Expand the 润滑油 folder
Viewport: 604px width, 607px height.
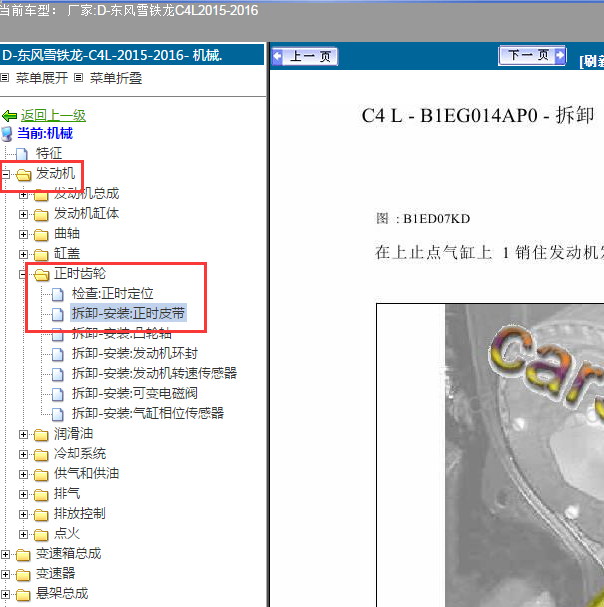[23, 435]
